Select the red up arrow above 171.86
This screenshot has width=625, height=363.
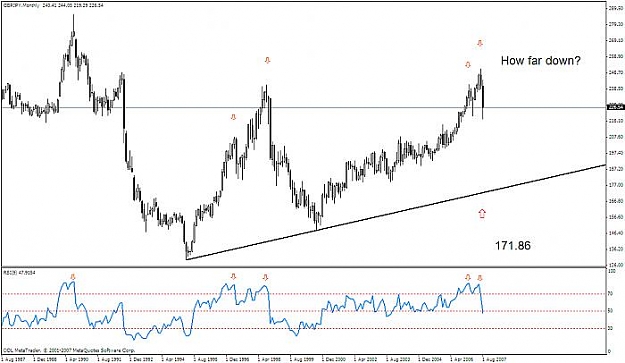tap(482, 214)
